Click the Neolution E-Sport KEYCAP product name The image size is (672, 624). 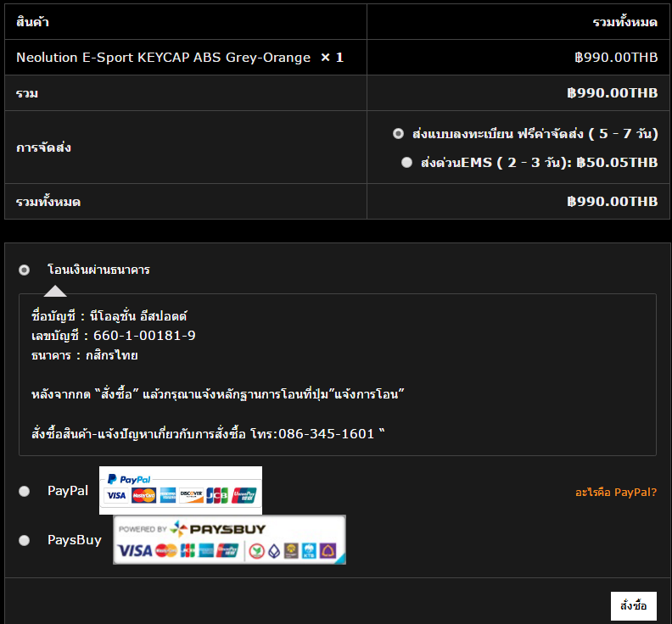click(163, 58)
